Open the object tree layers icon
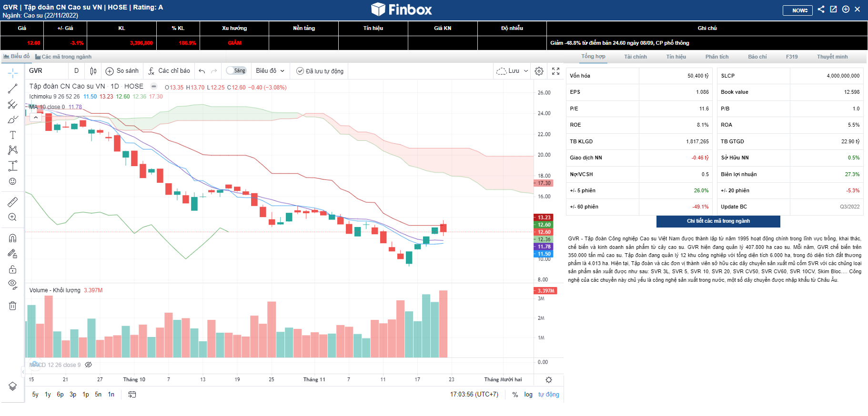The width and height of the screenshot is (868, 416). [x=13, y=386]
